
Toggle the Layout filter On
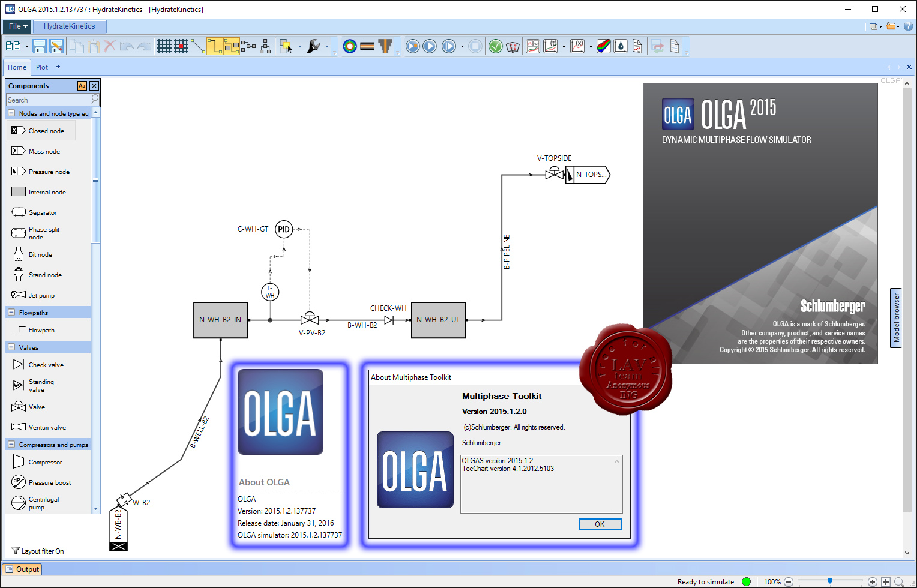pyautogui.click(x=38, y=551)
